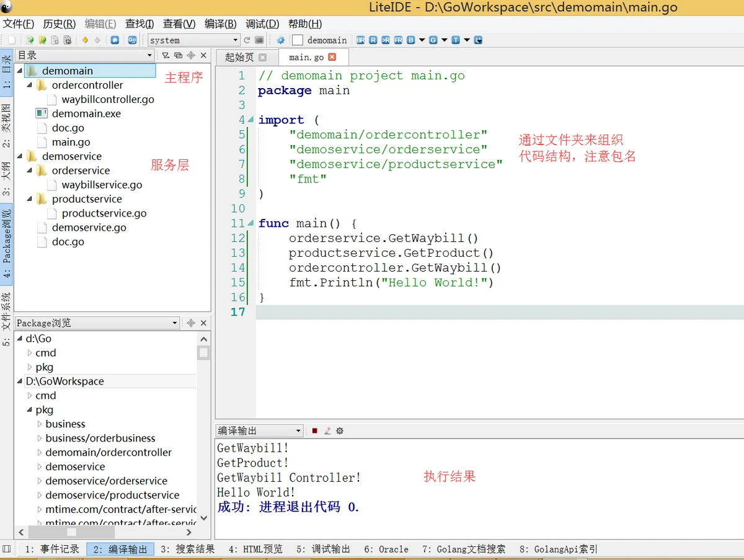Click the Go environment icon in toolbar
This screenshot has height=560, width=744.
pyautogui.click(x=132, y=40)
